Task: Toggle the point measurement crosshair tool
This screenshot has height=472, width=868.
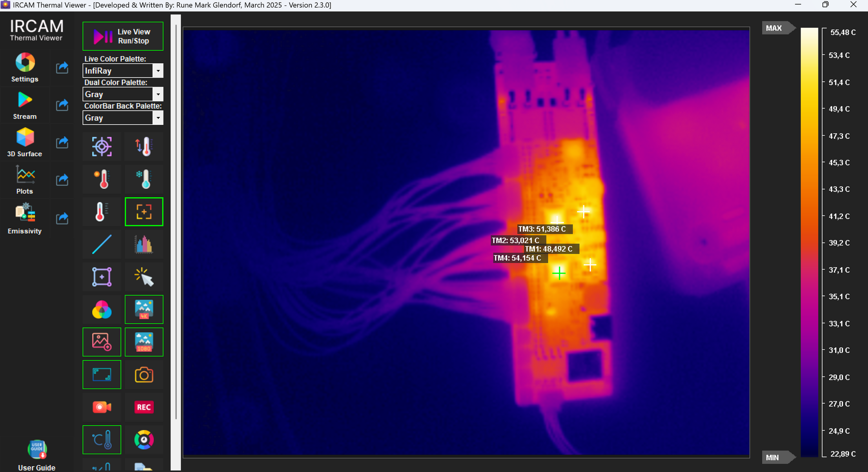Action: pos(144,212)
